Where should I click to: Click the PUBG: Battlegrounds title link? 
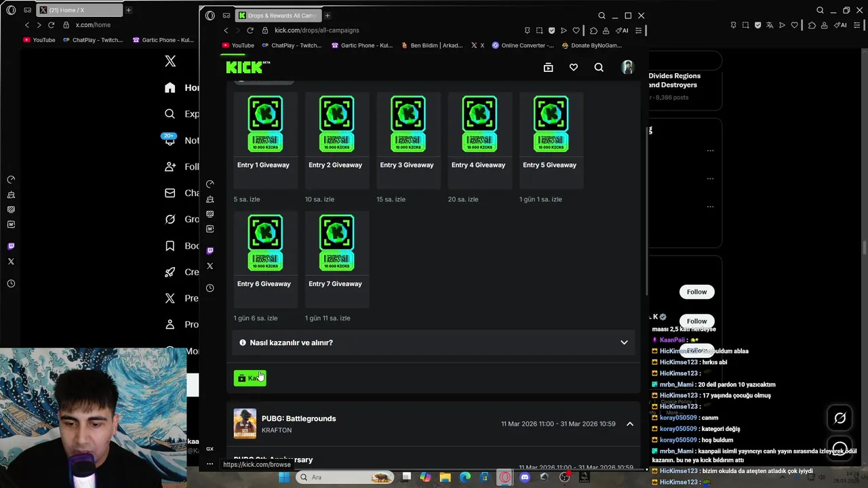pyautogui.click(x=299, y=419)
